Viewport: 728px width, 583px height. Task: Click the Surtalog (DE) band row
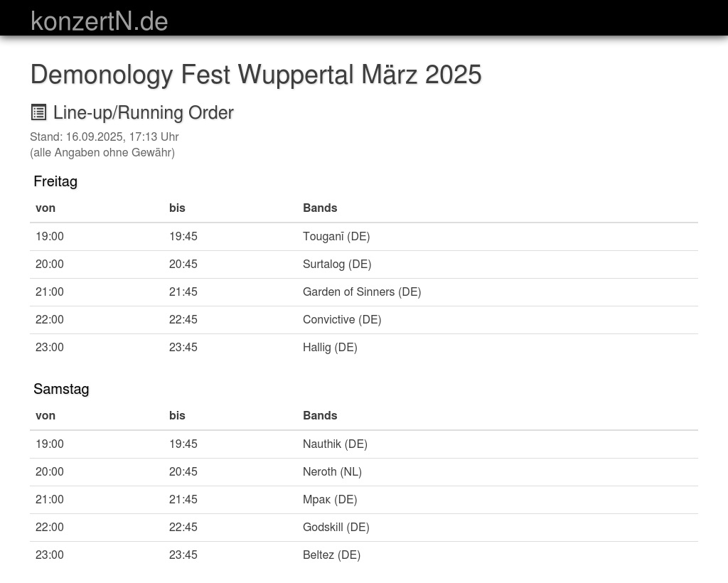click(x=337, y=264)
